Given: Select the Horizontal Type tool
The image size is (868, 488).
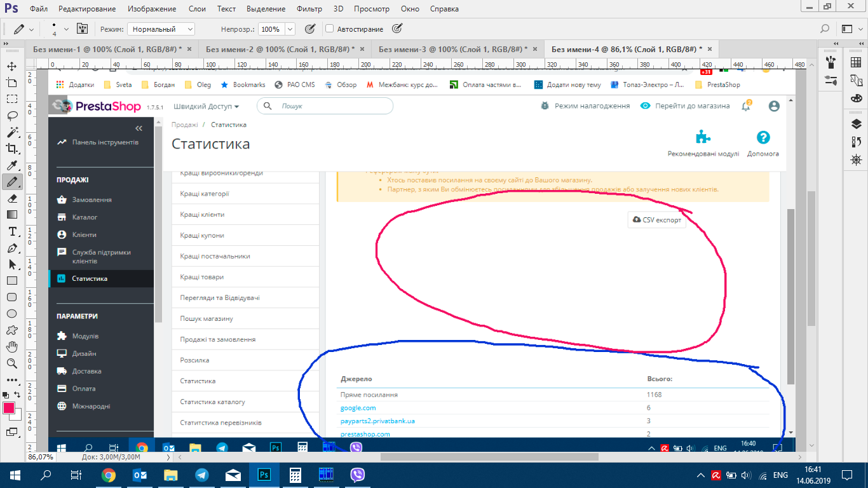Looking at the screenshot, I should 11,231.
